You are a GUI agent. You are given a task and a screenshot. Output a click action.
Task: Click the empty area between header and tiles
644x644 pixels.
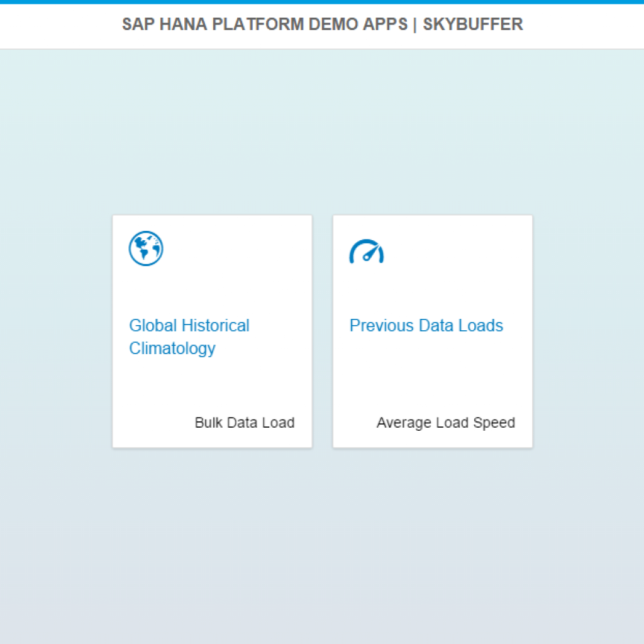coord(322,131)
